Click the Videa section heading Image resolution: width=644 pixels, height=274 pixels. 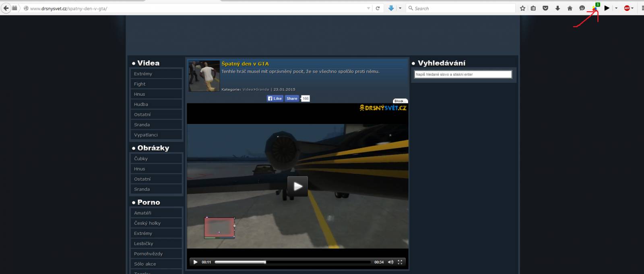point(148,63)
